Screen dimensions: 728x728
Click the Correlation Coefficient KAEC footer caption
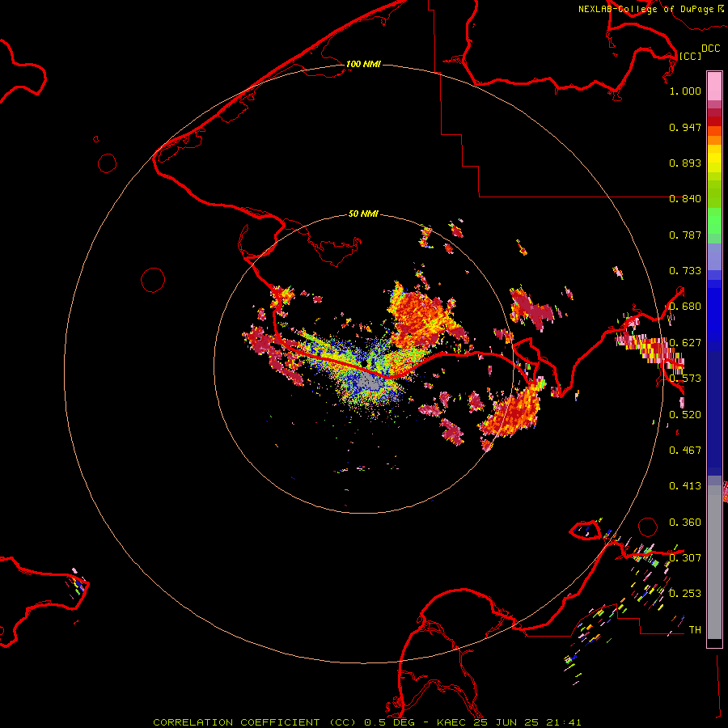click(x=366, y=722)
